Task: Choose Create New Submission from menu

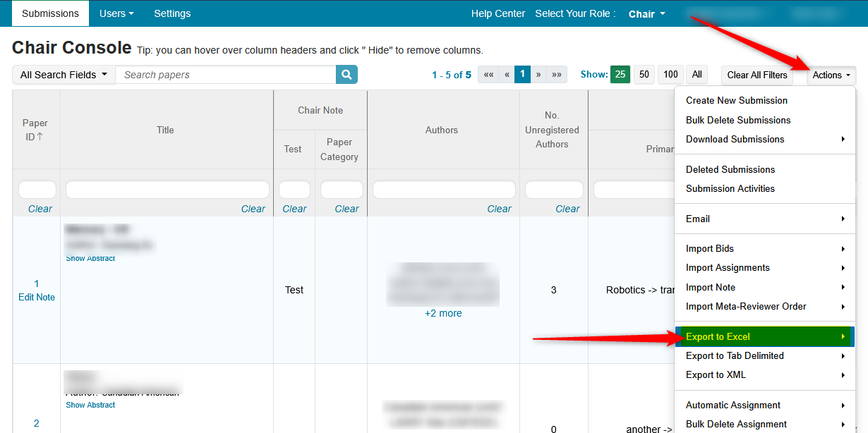Action: [736, 100]
